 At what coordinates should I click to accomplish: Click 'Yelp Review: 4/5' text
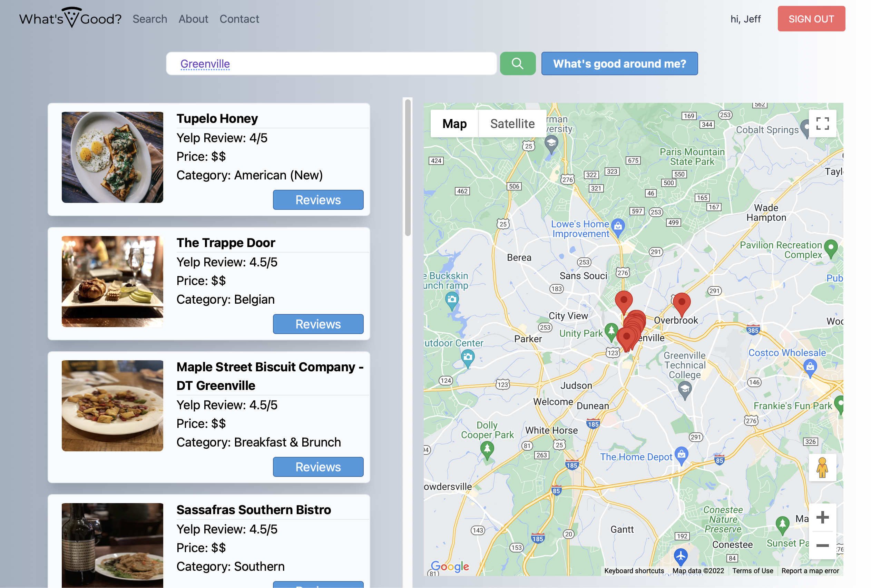222,138
